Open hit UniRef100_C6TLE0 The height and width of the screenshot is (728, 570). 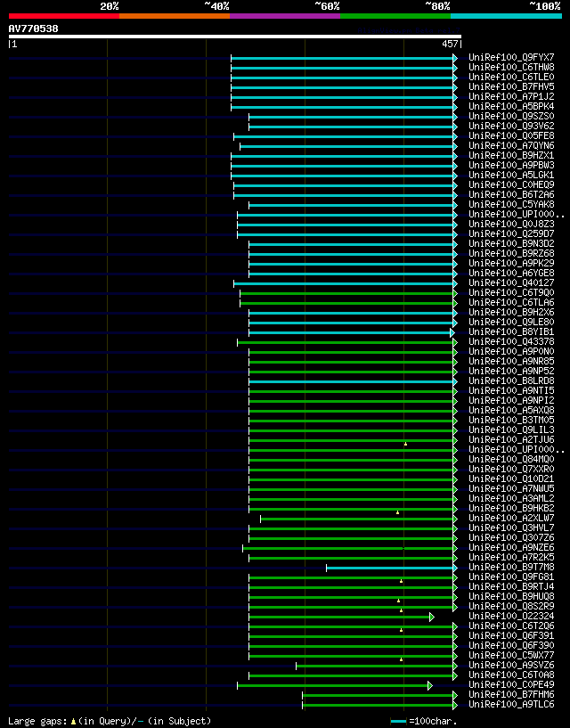pos(511,77)
